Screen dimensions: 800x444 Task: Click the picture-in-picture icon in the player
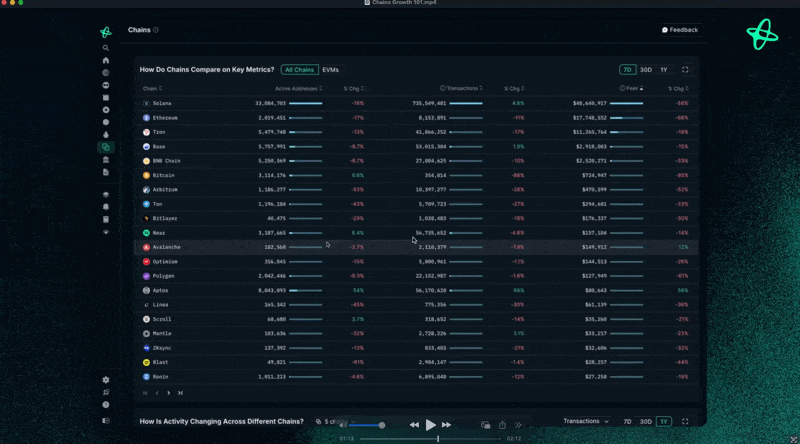485,425
